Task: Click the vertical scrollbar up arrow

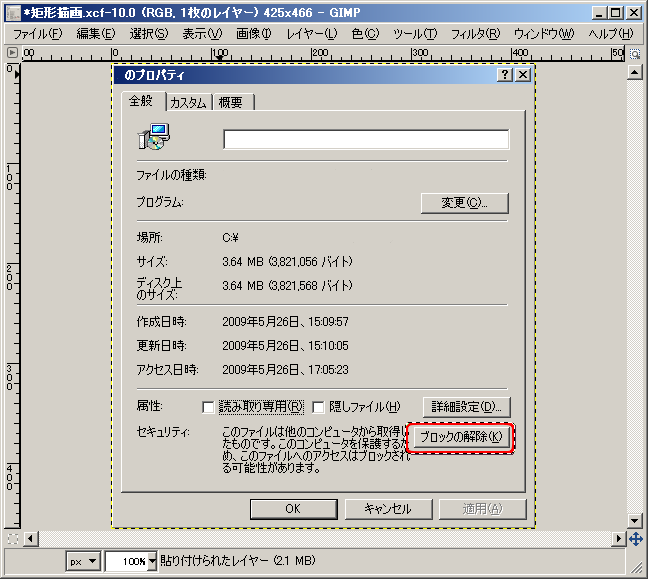Action: tap(634, 73)
